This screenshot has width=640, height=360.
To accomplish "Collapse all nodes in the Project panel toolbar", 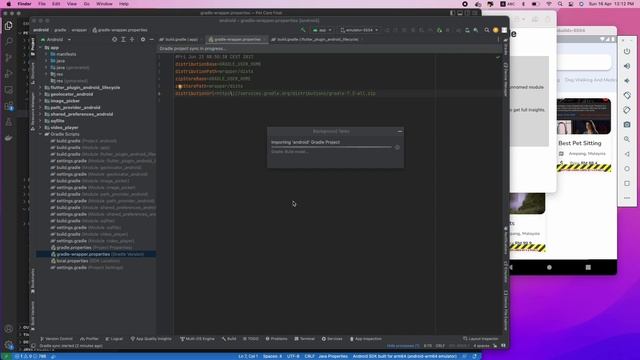I will click(x=132, y=40).
